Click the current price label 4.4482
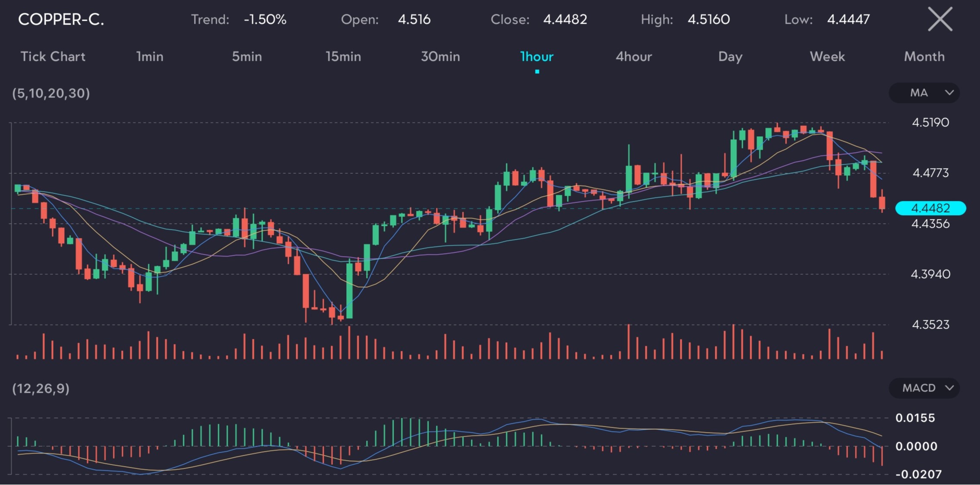 click(x=930, y=208)
